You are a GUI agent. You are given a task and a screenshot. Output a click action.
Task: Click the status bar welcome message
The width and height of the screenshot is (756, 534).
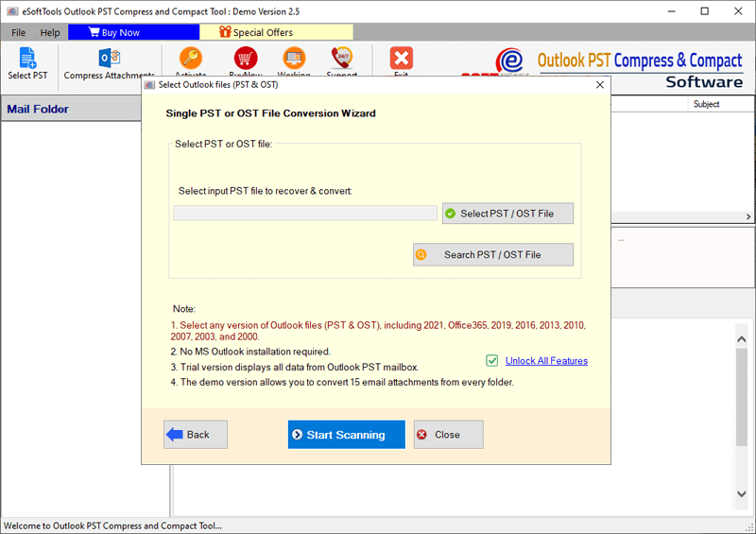click(112, 525)
